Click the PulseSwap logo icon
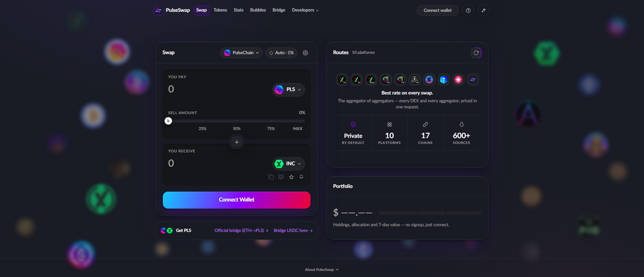 pos(158,10)
